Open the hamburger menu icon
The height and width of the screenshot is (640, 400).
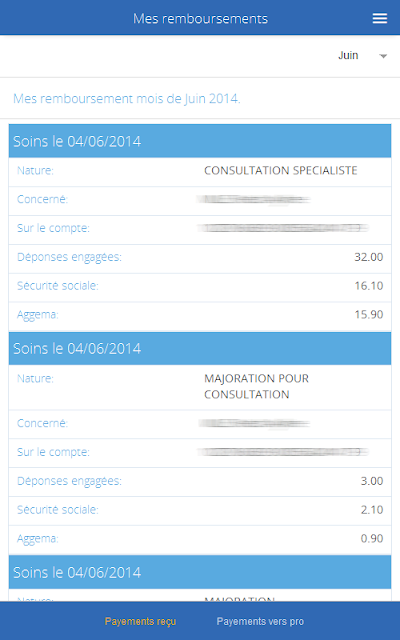point(380,18)
